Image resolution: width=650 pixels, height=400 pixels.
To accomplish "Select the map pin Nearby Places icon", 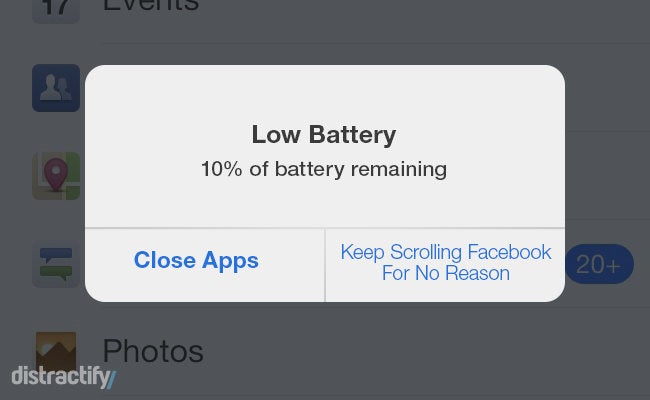I will click(x=56, y=176).
